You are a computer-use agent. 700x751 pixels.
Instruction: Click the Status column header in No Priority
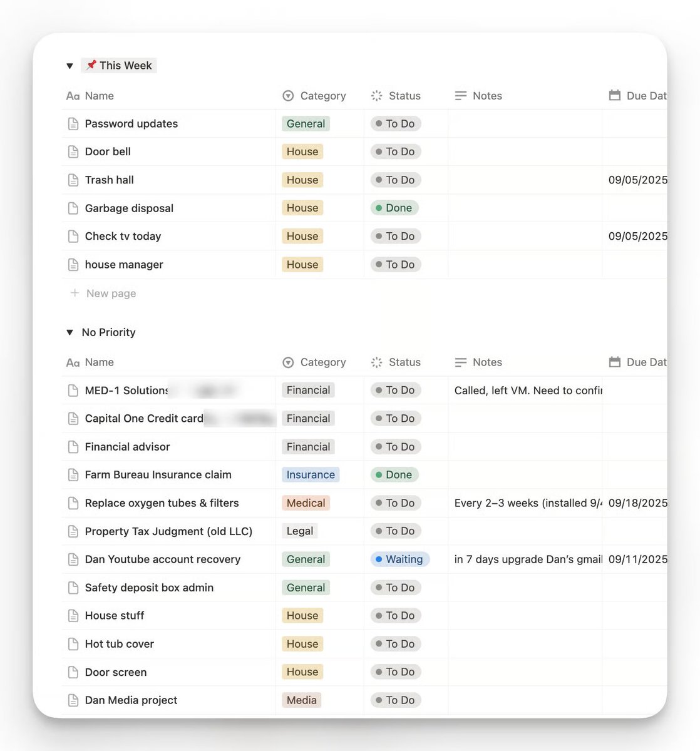396,362
